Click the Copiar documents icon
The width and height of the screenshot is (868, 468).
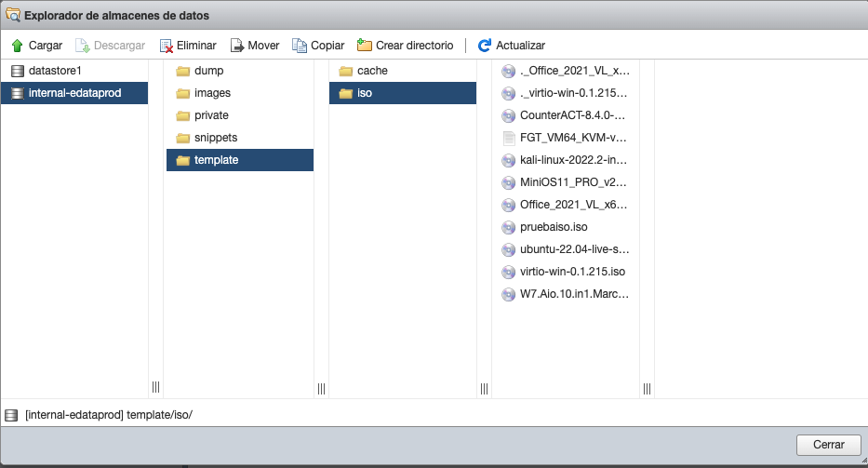coord(300,46)
